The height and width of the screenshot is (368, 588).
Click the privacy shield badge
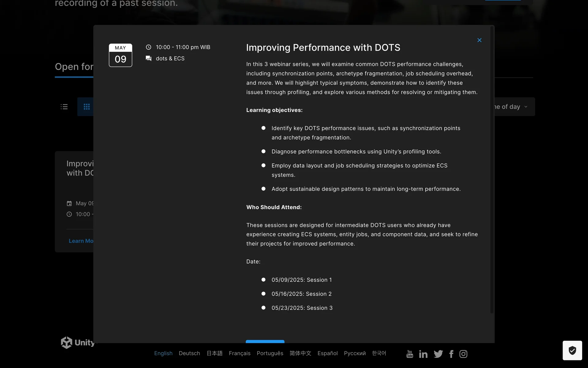pyautogui.click(x=572, y=350)
